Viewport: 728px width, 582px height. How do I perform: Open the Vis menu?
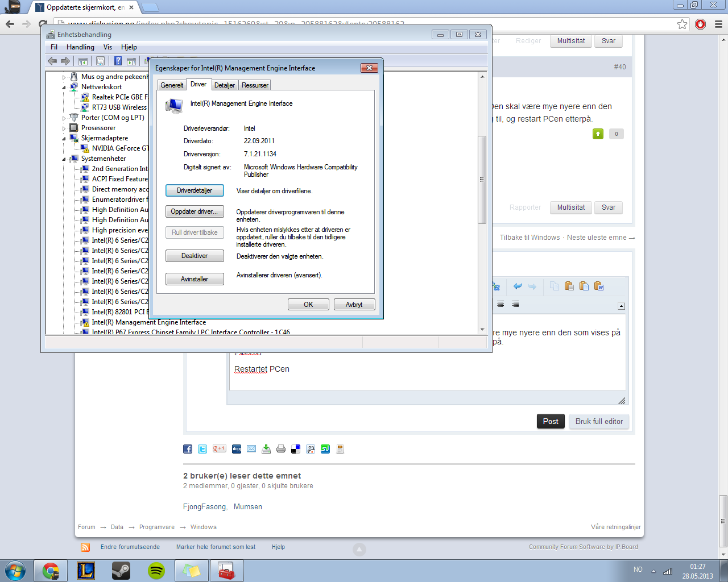click(x=107, y=47)
